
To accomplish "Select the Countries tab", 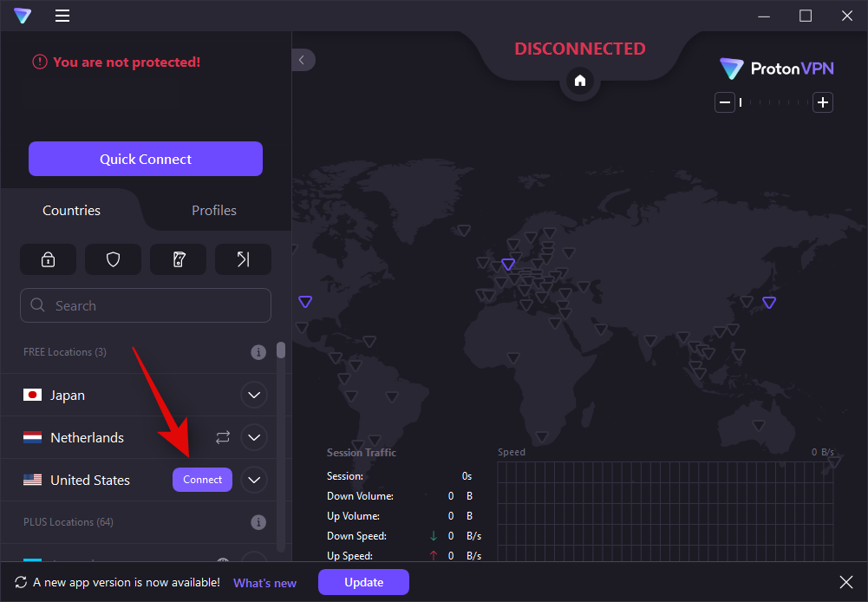I will tap(71, 211).
